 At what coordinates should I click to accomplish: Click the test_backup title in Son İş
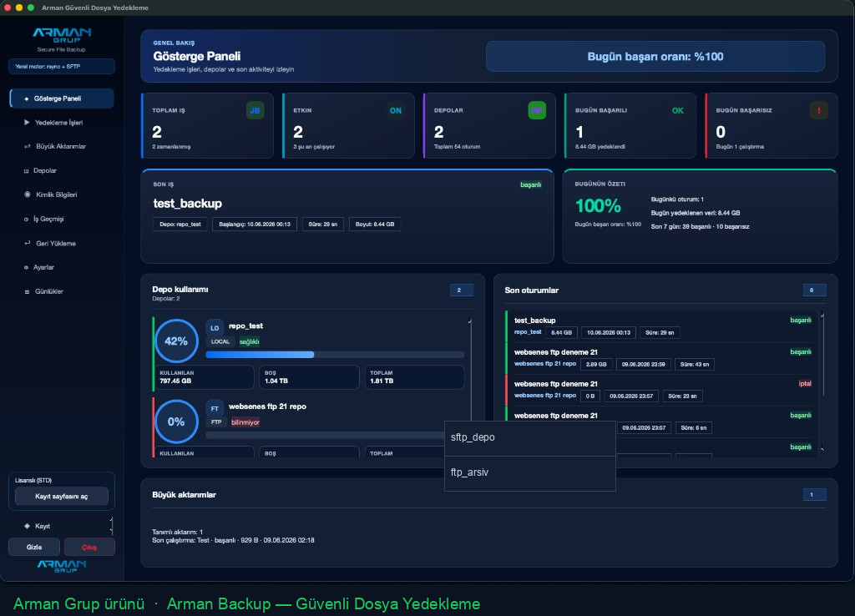[x=188, y=204]
